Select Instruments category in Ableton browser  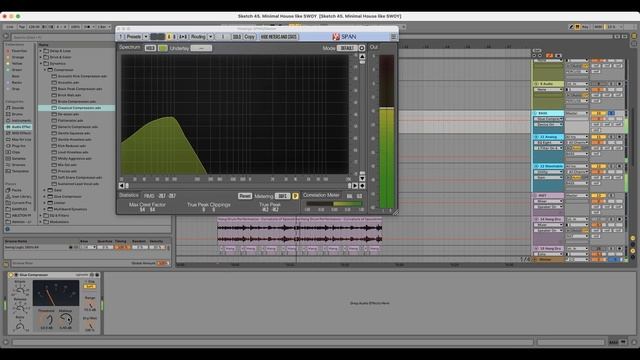pyautogui.click(x=18, y=121)
